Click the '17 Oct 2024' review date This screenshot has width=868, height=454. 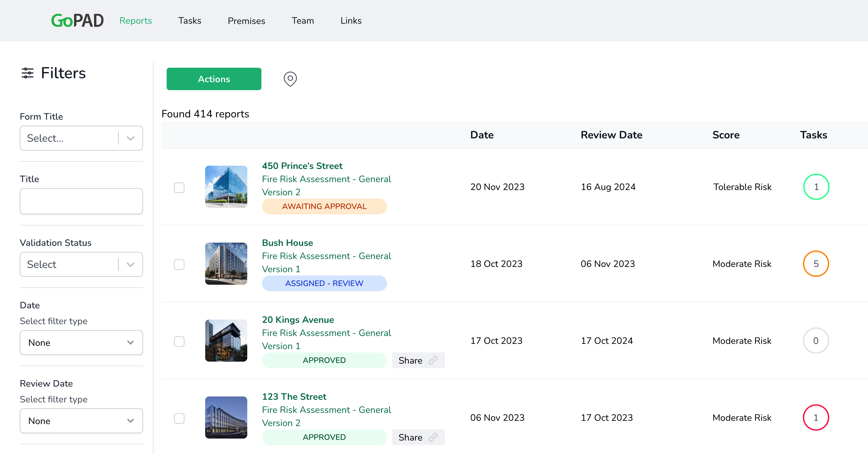[x=607, y=341]
